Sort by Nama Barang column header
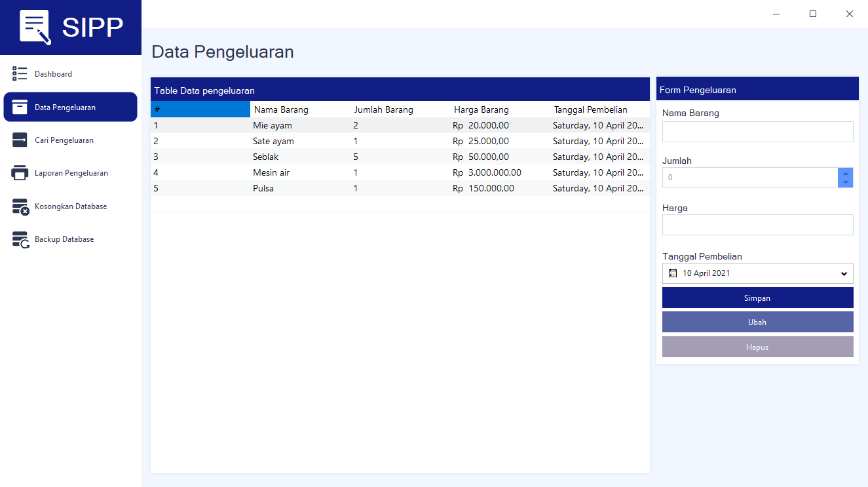Image resolution: width=868 pixels, height=487 pixels. click(x=300, y=109)
